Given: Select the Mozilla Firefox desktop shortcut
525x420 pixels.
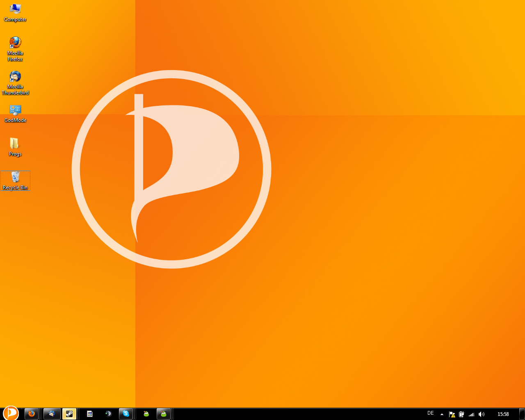Looking at the screenshot, I should click(15, 48).
